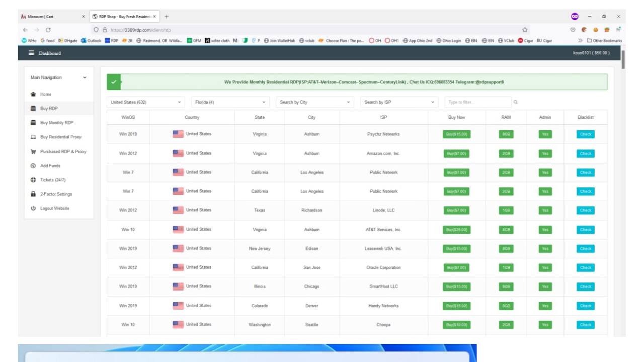Click the WinOS column header
The image size is (644, 362).
click(x=128, y=117)
